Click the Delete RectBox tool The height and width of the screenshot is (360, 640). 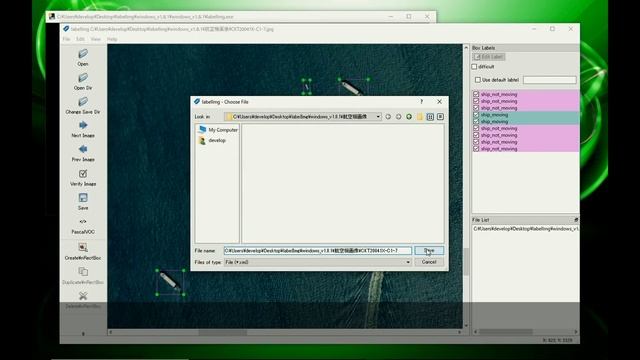pyautogui.click(x=83, y=300)
